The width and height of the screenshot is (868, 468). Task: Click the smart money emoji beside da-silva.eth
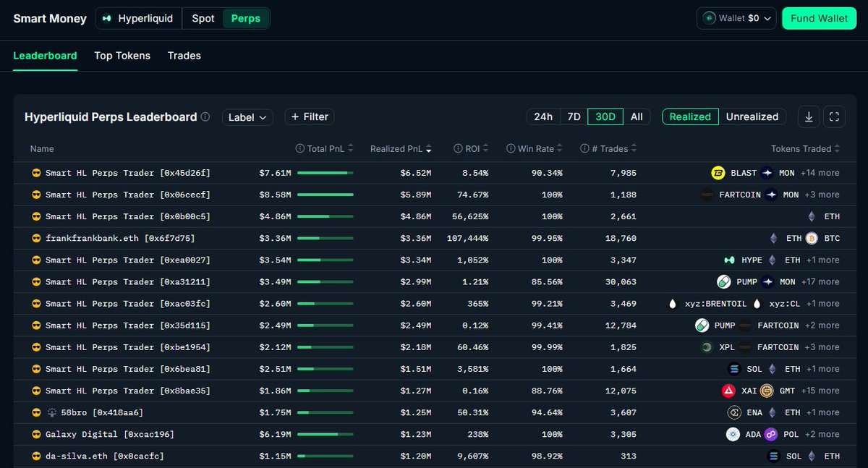(x=36, y=456)
